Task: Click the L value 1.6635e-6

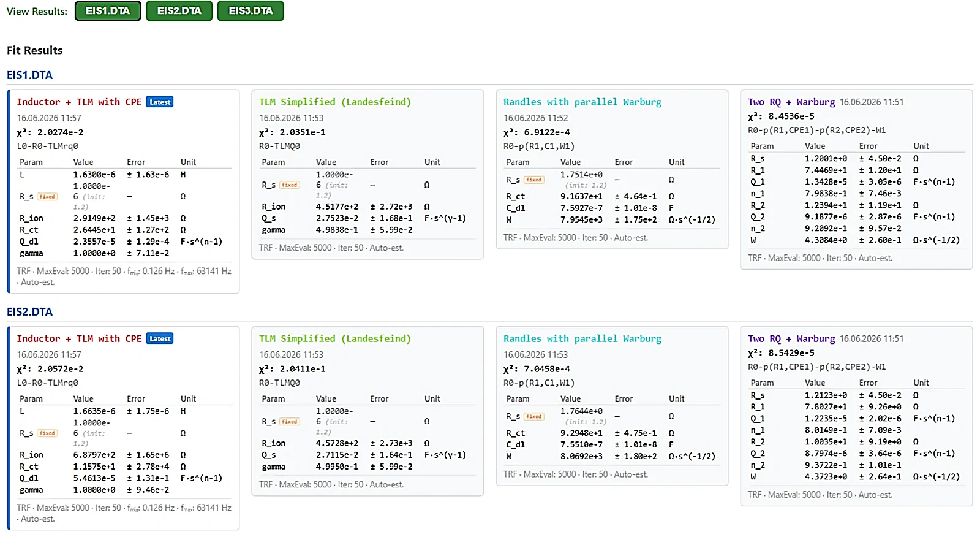Action: coord(94,411)
